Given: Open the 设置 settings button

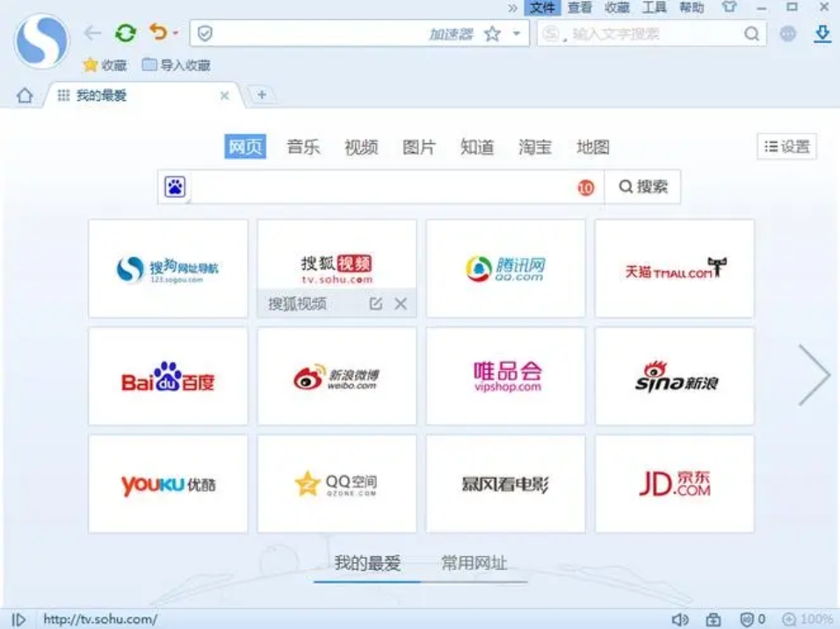Looking at the screenshot, I should (x=787, y=146).
